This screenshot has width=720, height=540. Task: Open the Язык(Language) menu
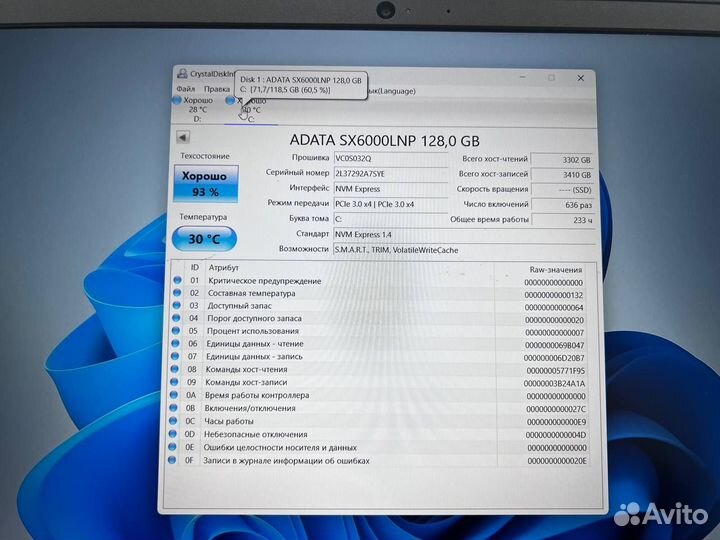coord(393,91)
